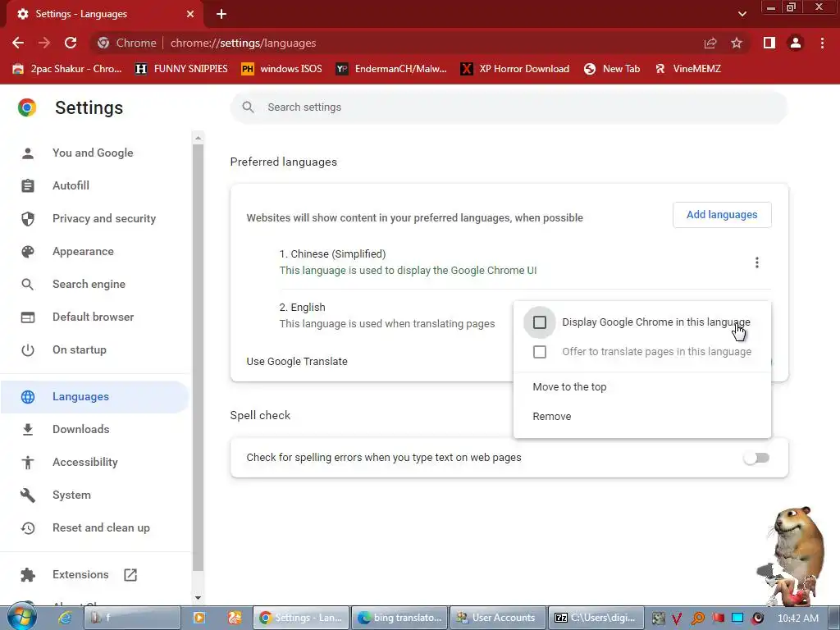Open the side panel icon in toolbar
The width and height of the screenshot is (840, 630).
[x=769, y=43]
